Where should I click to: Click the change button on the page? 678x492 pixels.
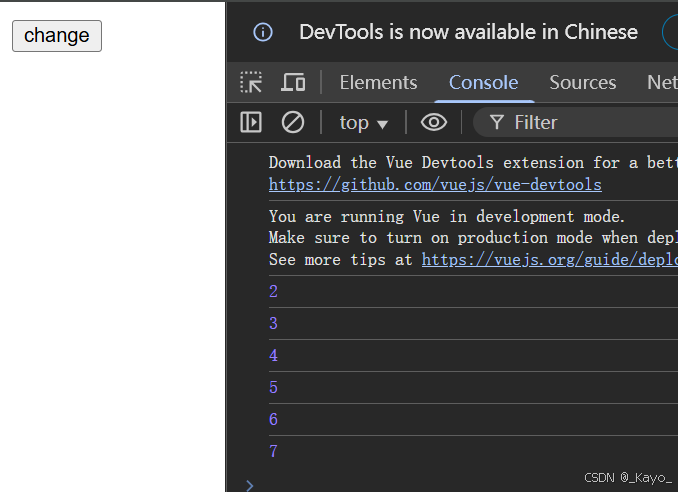pos(57,36)
